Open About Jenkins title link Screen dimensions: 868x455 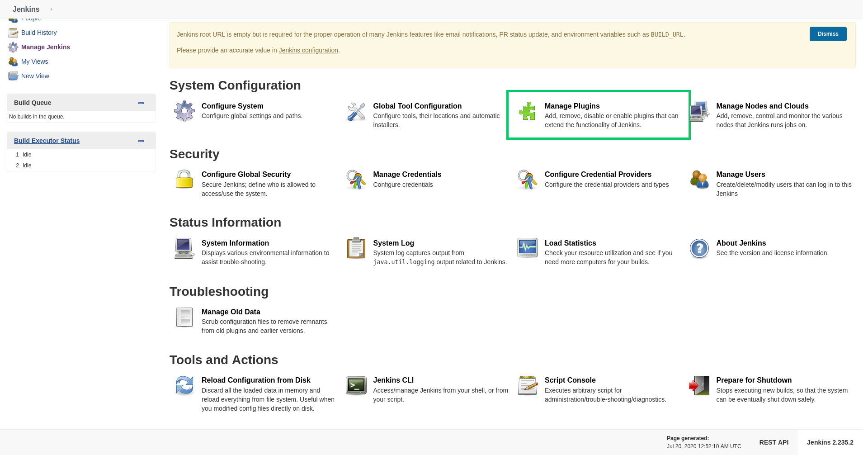pyautogui.click(x=741, y=243)
